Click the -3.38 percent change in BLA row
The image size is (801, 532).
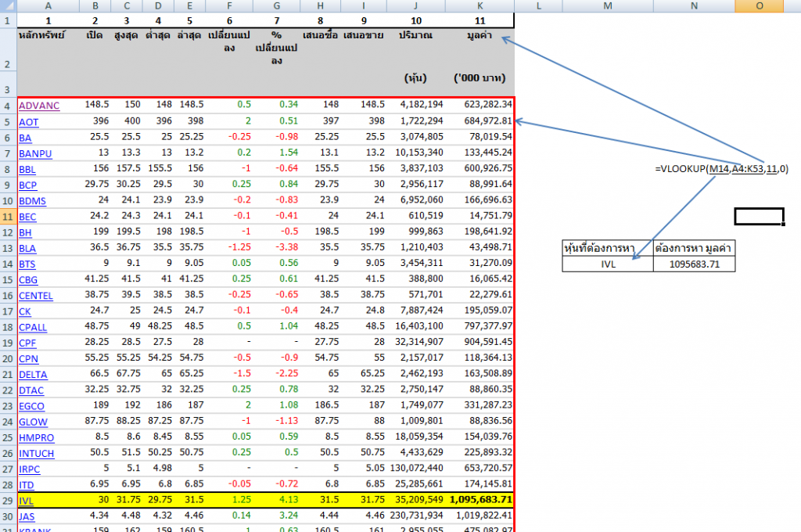[276, 247]
